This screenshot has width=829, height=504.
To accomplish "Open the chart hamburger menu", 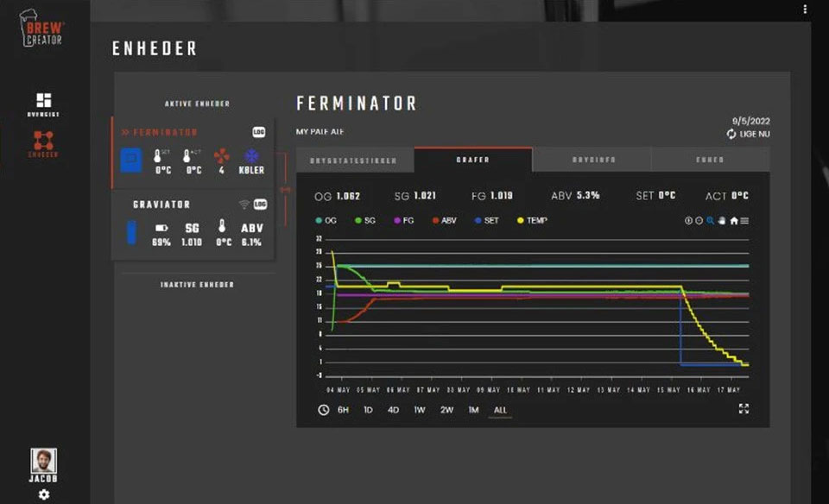I will coord(744,221).
